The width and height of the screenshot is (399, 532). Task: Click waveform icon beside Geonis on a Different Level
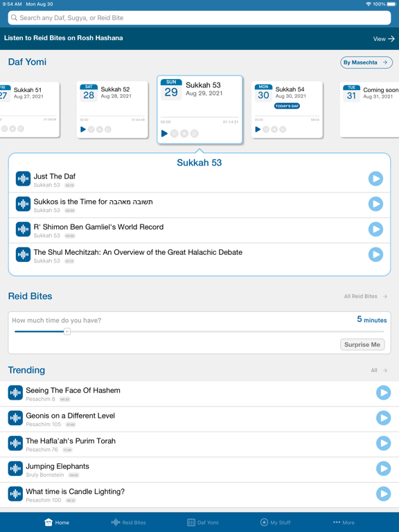tap(15, 418)
